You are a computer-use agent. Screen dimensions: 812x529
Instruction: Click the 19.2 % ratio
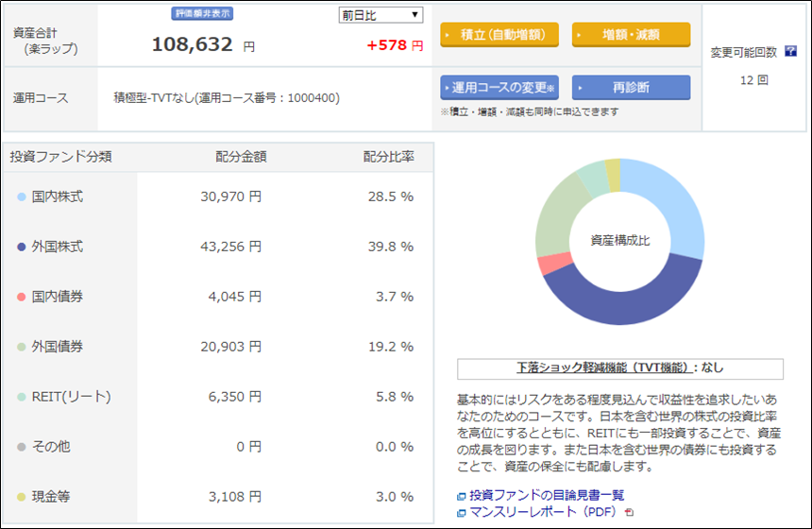[391, 347]
